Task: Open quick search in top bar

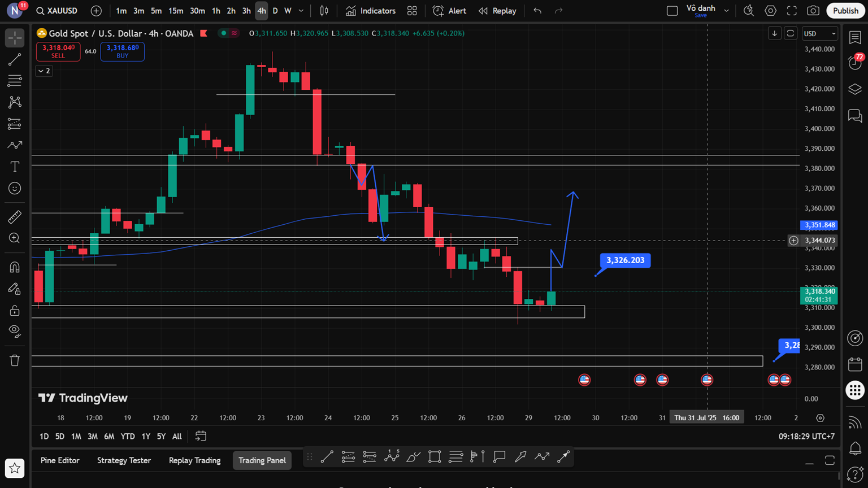Action: (x=749, y=11)
